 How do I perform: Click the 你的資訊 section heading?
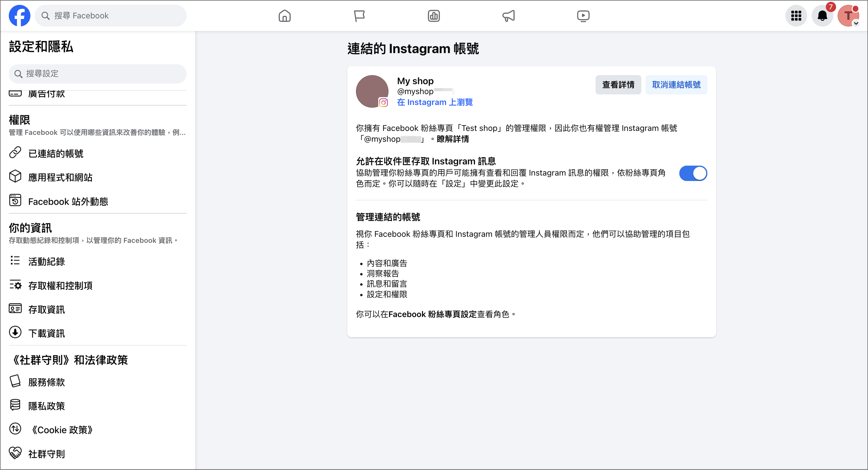(30, 228)
